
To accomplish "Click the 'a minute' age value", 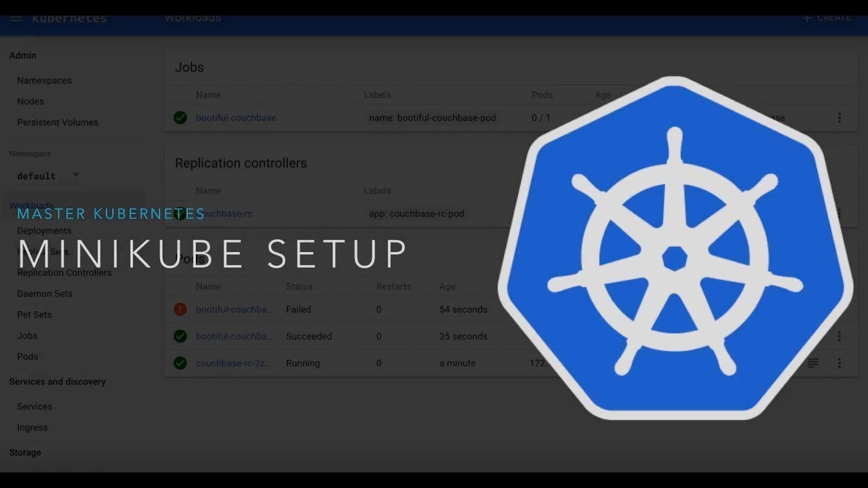I will [458, 363].
